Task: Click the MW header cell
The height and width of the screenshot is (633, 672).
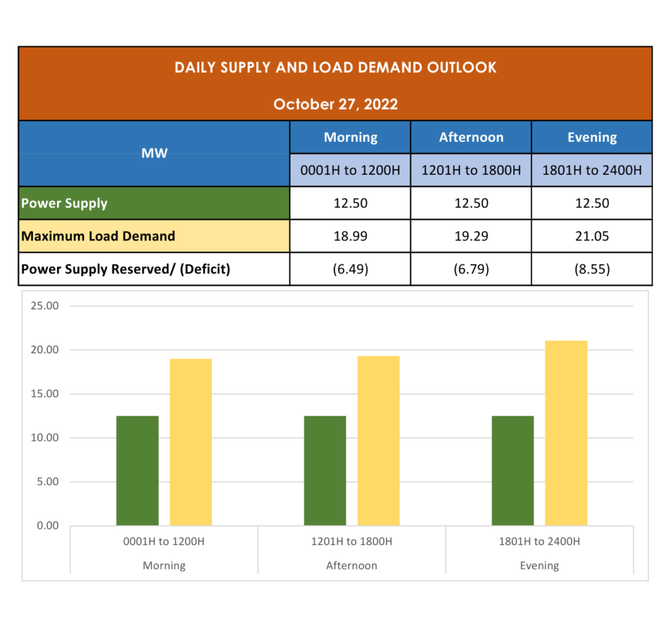Action: point(154,154)
